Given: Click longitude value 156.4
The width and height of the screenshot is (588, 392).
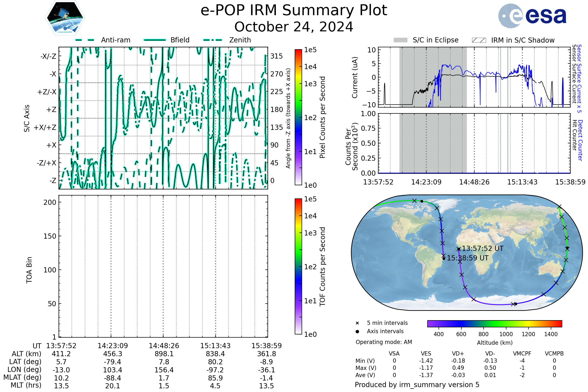Looking at the screenshot, I should click(164, 370).
